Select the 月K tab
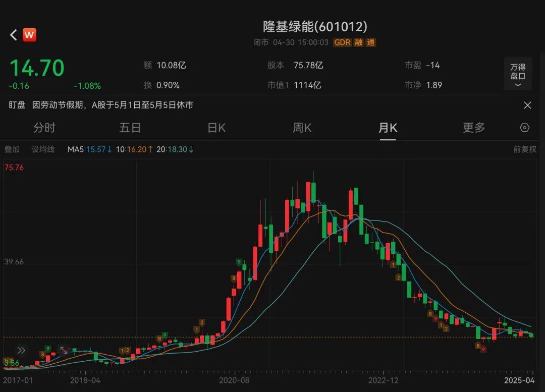 click(388, 128)
